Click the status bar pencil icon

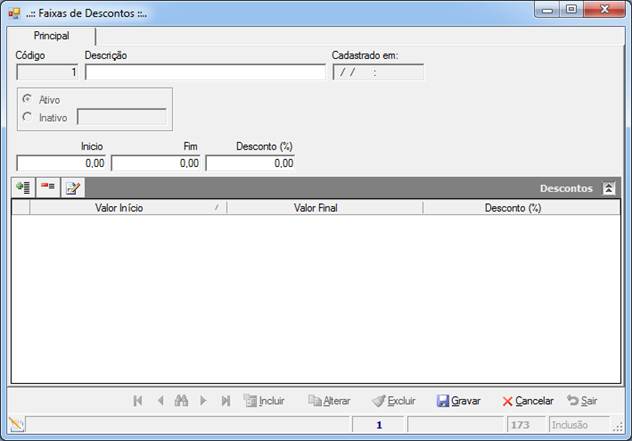coord(17,424)
